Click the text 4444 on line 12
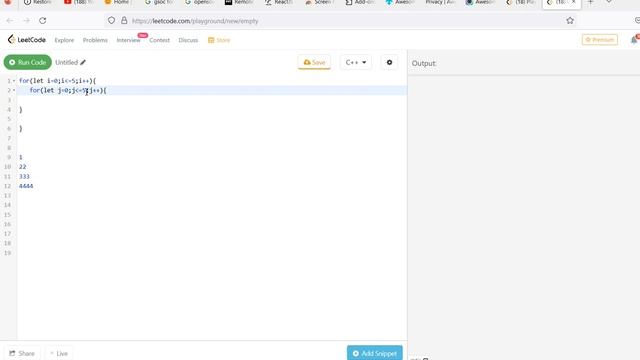Image resolution: width=640 pixels, height=360 pixels. (26, 186)
